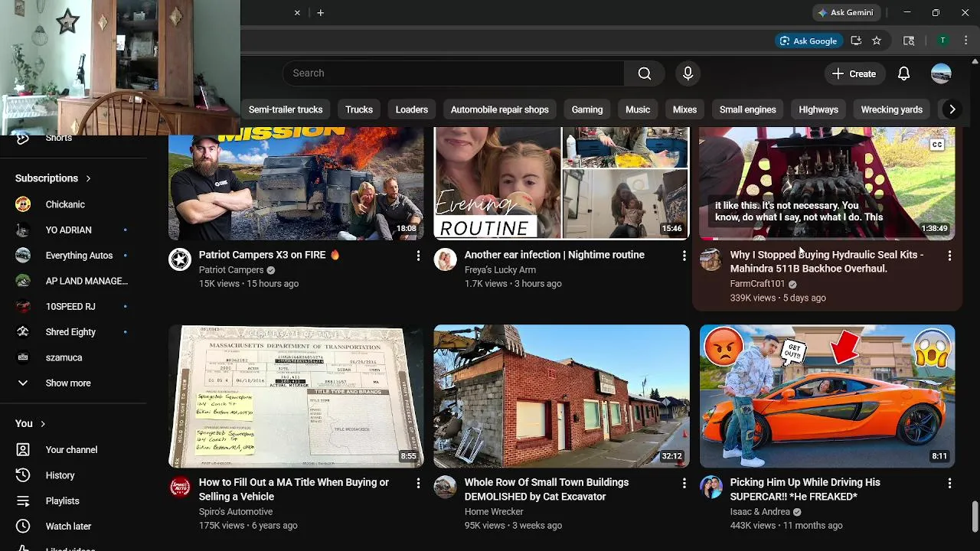This screenshot has height=551, width=980.
Task: Go to Your channel
Action: pyautogui.click(x=73, y=450)
